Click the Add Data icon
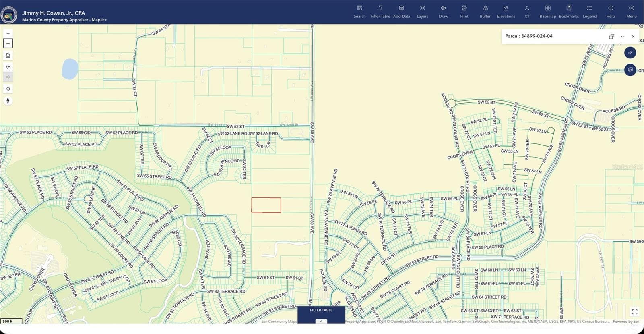The width and height of the screenshot is (644, 334). tap(401, 12)
